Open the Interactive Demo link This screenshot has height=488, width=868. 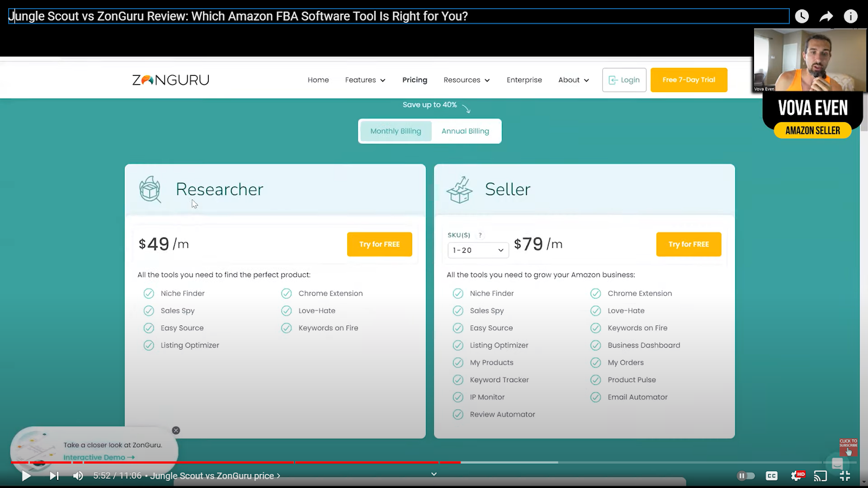pos(99,458)
